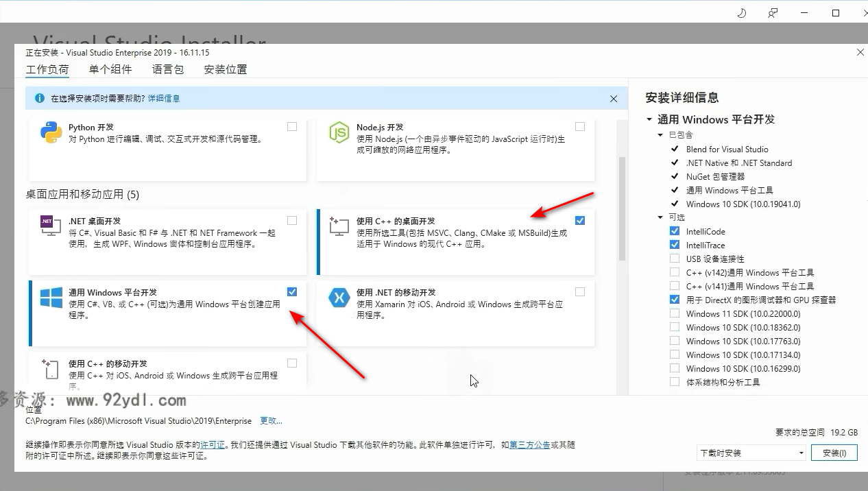868x491 pixels.
Task: Check the USB 设备连接性 option
Action: 675,259
